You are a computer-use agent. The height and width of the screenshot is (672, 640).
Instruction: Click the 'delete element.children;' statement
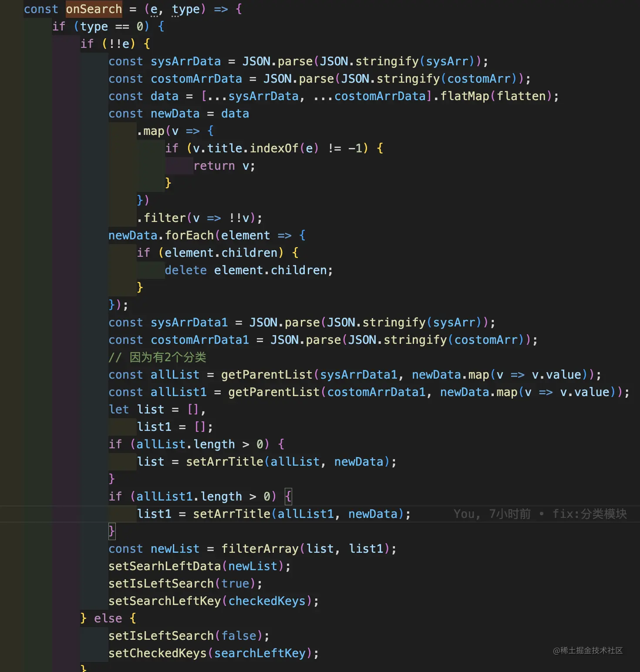point(249,270)
